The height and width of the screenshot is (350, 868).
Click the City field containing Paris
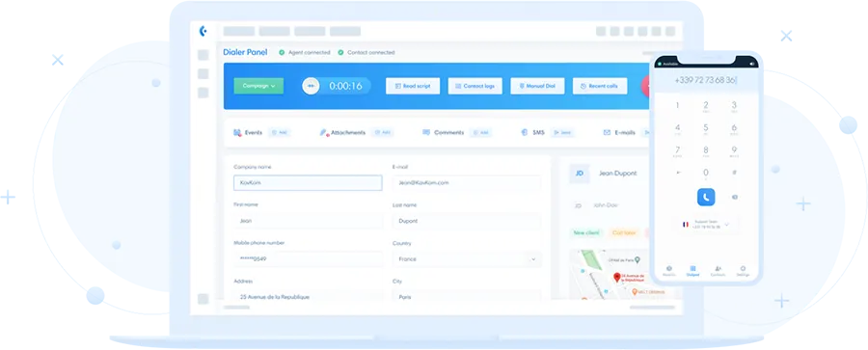(x=467, y=295)
